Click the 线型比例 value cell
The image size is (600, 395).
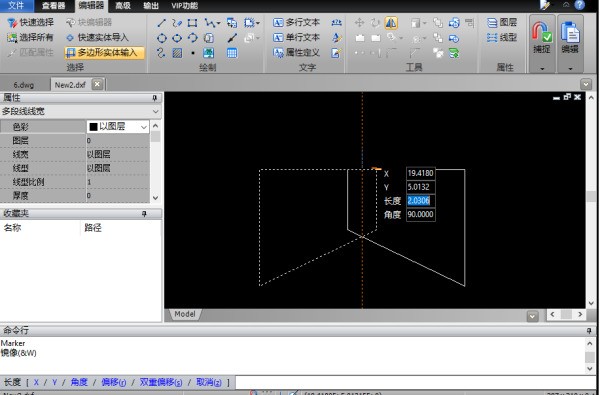[x=118, y=182]
